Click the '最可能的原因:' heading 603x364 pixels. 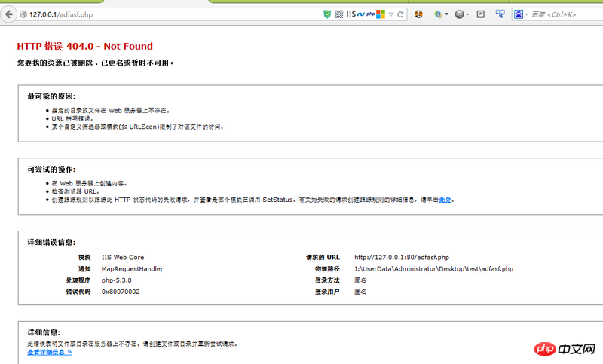51,96
